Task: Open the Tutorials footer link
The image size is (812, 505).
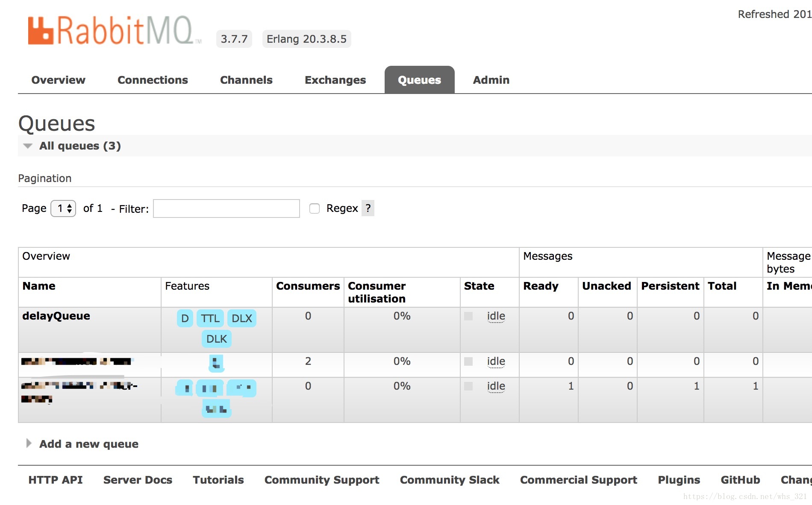Action: pyautogui.click(x=218, y=480)
